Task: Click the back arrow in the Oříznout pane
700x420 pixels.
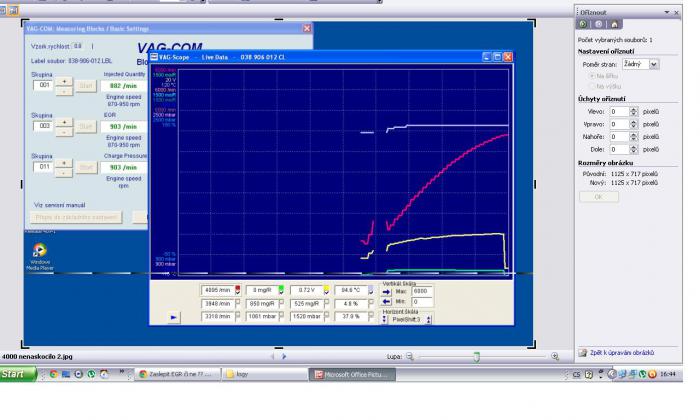Action: point(584,22)
